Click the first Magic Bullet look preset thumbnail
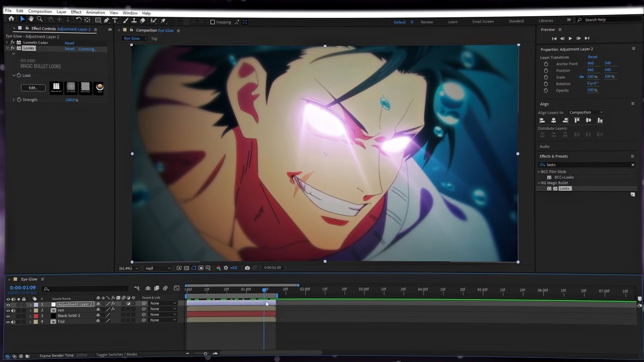 pos(56,87)
